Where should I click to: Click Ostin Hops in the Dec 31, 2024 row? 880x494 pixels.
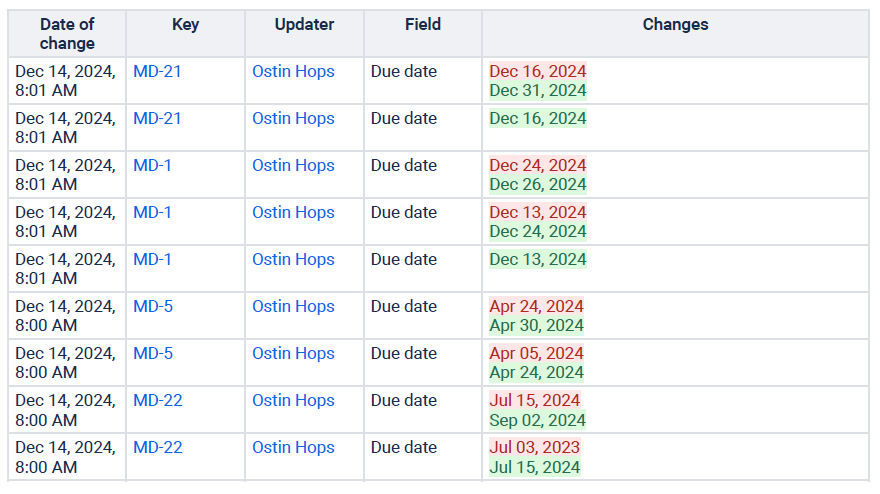293,71
